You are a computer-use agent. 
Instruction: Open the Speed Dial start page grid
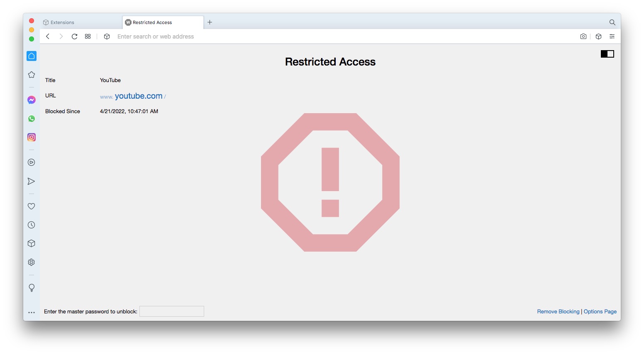pos(88,36)
